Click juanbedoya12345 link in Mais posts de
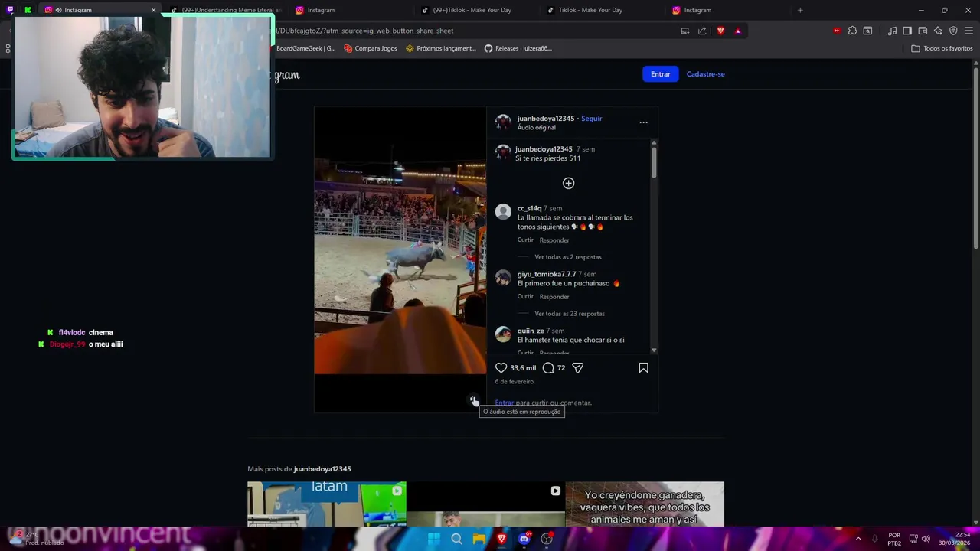 click(322, 469)
